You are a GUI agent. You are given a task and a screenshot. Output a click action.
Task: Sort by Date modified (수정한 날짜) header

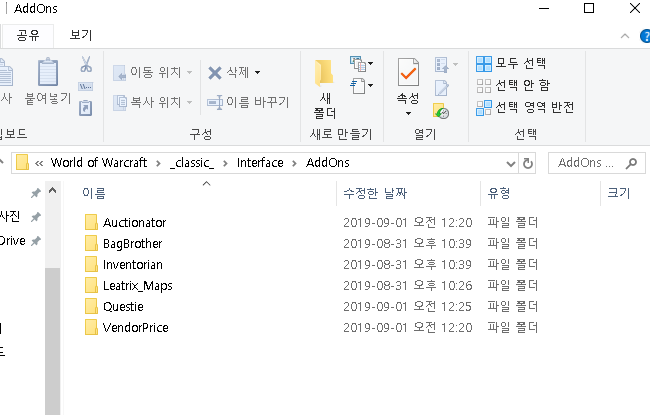375,193
